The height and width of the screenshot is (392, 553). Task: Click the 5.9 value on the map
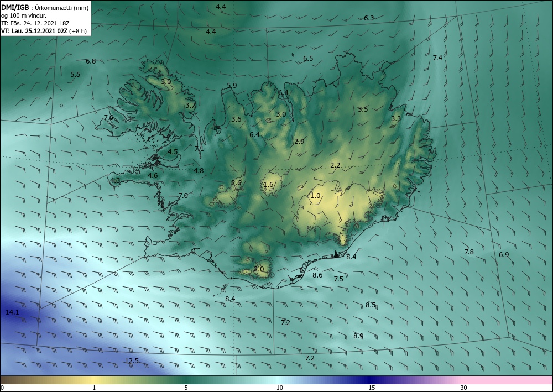point(232,85)
